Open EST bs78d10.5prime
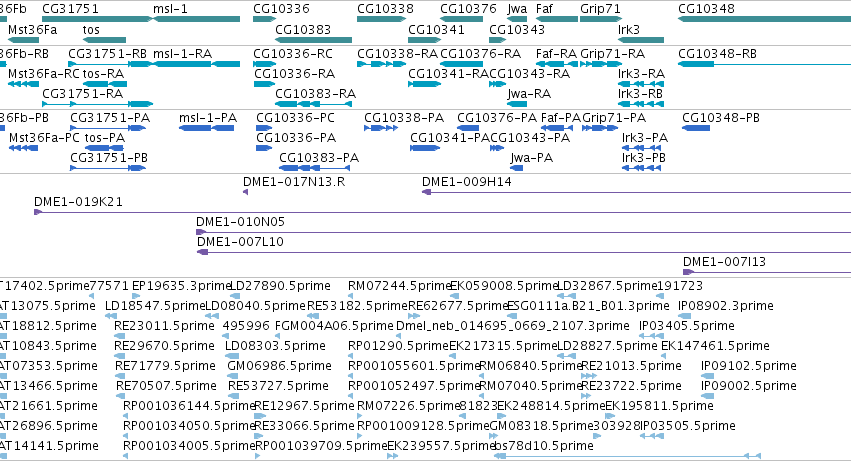Image resolution: width=851 pixels, height=461 pixels. tap(544, 446)
